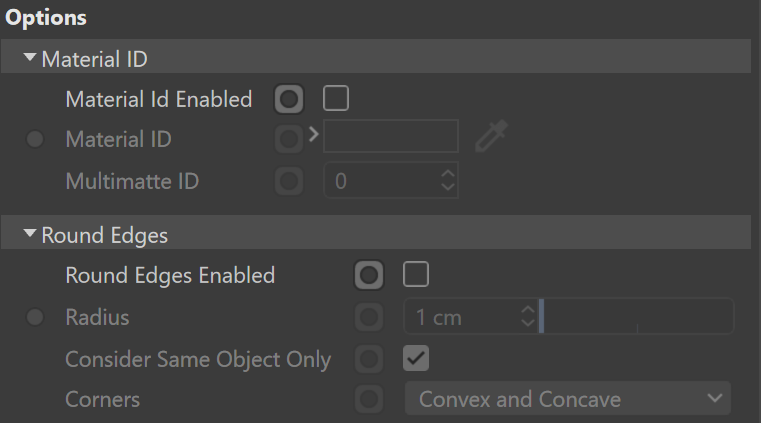Click keyframe circle beside Radius value
This screenshot has width=761, height=423.
(x=369, y=317)
